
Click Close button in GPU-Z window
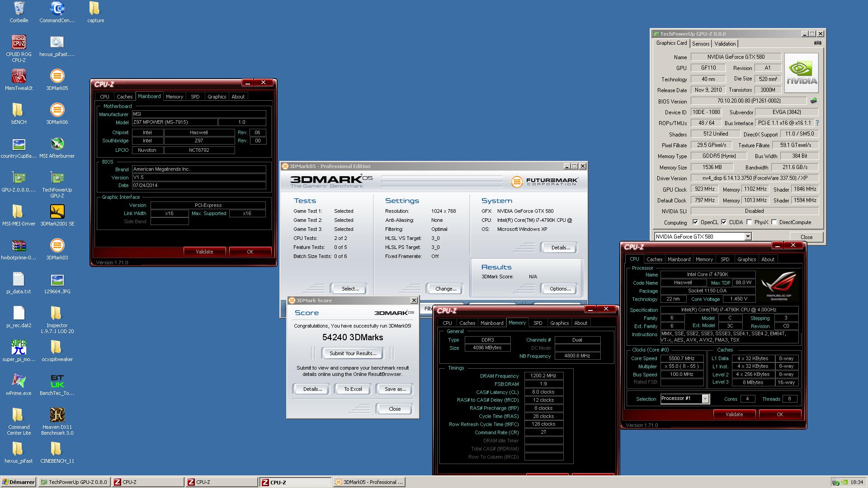pyautogui.click(x=806, y=237)
